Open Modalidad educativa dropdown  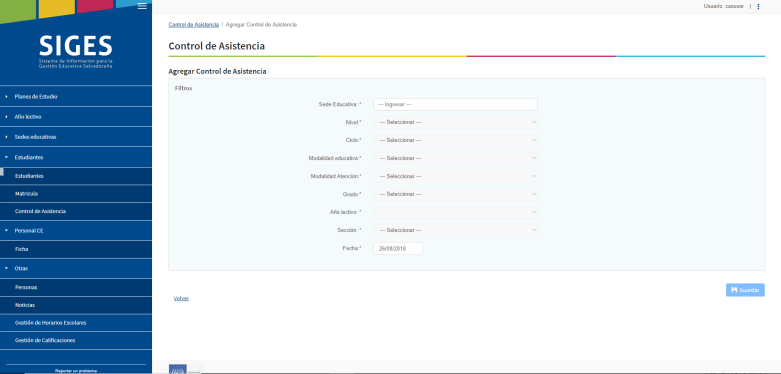(x=455, y=158)
